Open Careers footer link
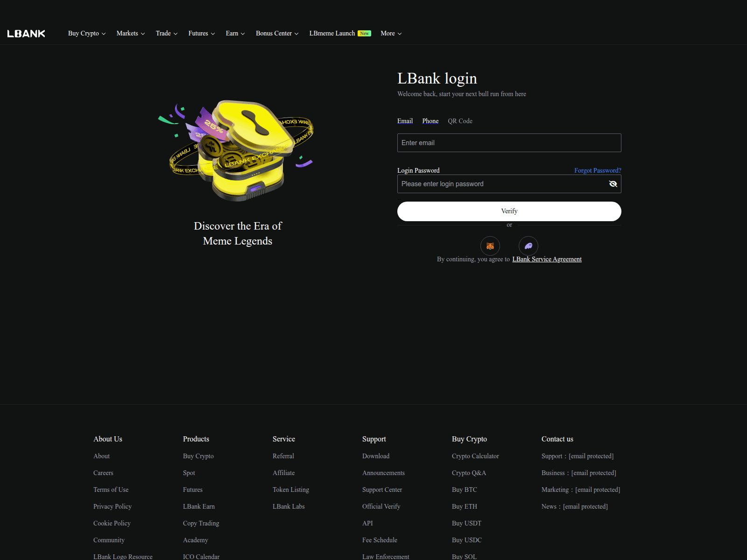747x560 pixels. click(103, 473)
